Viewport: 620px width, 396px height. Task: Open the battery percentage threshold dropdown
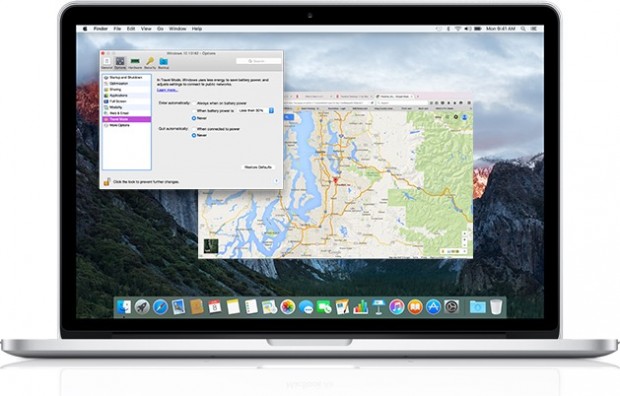click(x=256, y=111)
